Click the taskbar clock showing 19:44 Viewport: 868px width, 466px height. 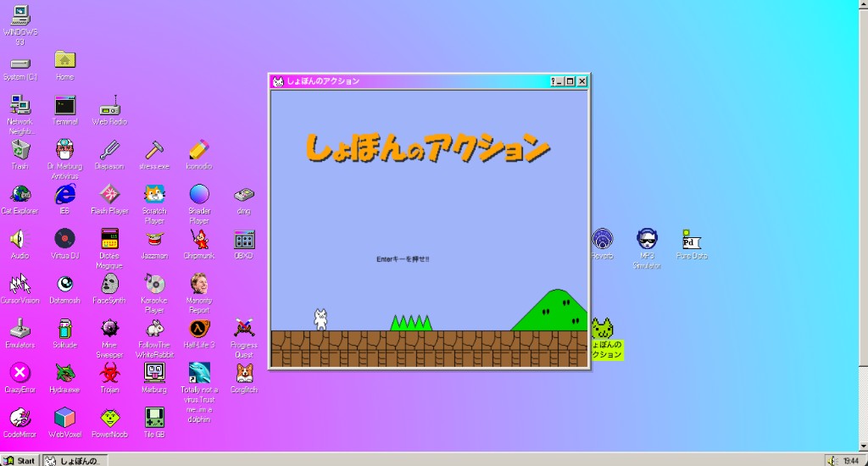click(x=851, y=461)
